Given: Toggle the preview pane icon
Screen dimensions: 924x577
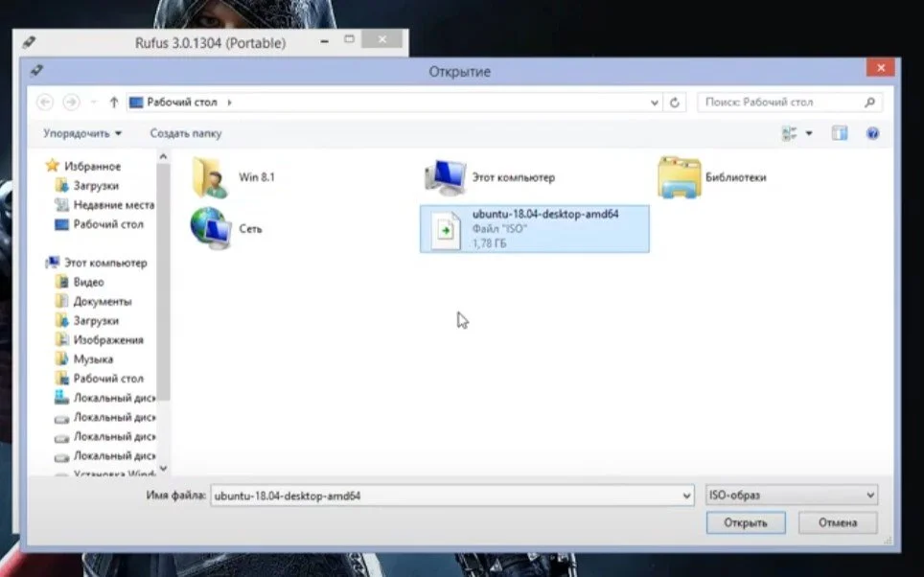Looking at the screenshot, I should 840,134.
